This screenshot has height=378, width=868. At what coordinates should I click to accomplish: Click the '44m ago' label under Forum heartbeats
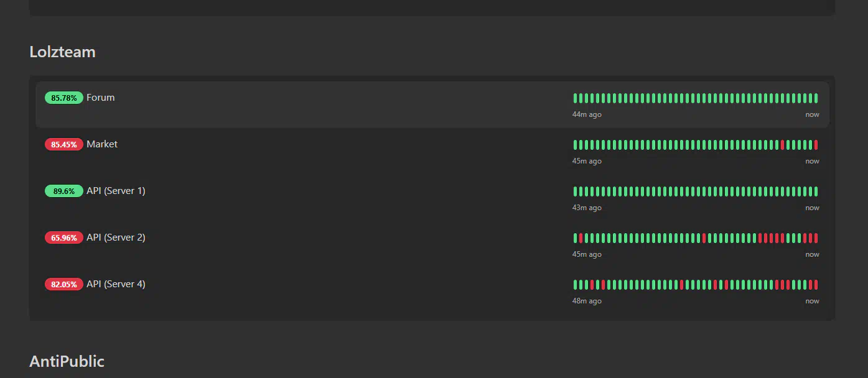pyautogui.click(x=587, y=114)
